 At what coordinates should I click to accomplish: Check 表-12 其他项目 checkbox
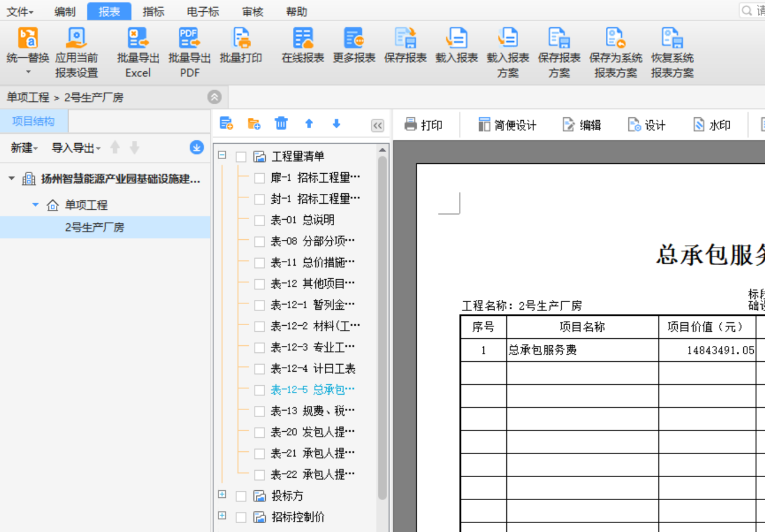(259, 284)
